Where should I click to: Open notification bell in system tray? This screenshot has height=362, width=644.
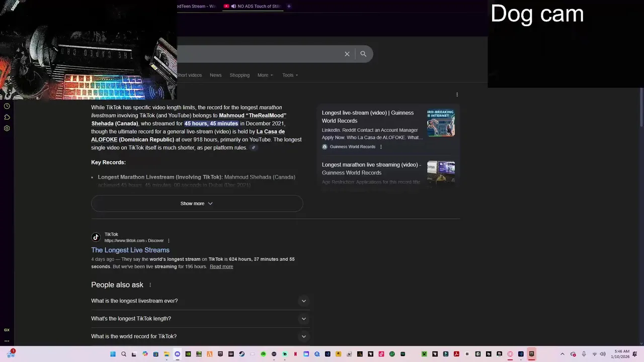[635, 354]
